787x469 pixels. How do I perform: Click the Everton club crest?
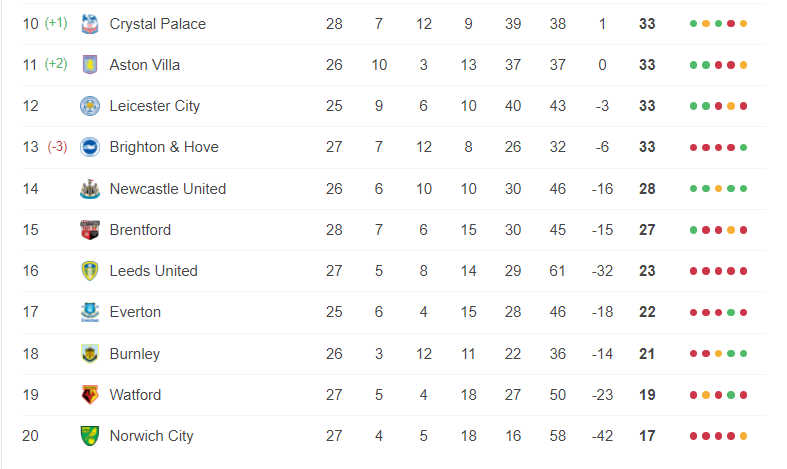pyautogui.click(x=90, y=312)
